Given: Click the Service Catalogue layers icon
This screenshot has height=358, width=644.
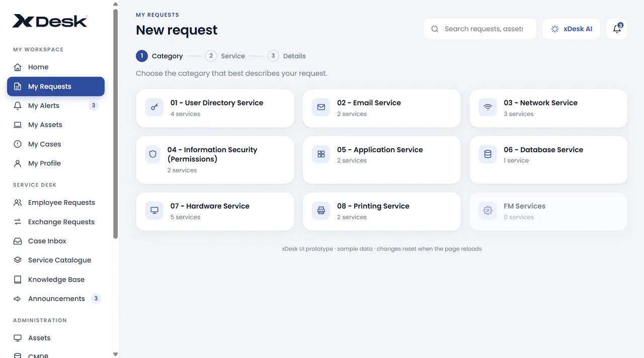Looking at the screenshot, I should (x=18, y=260).
